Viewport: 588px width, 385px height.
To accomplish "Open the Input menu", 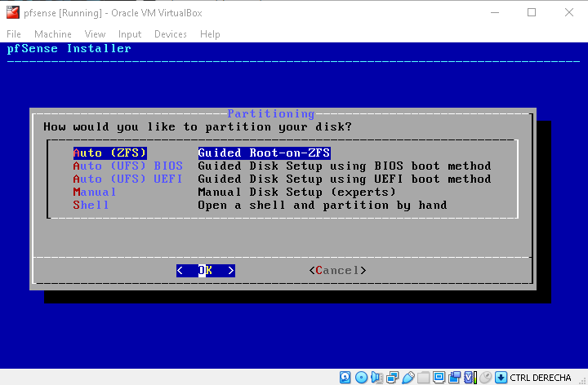I will 129,34.
